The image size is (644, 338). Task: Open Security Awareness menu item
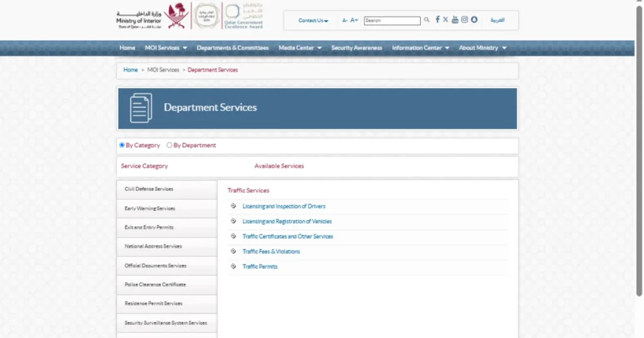tap(357, 48)
